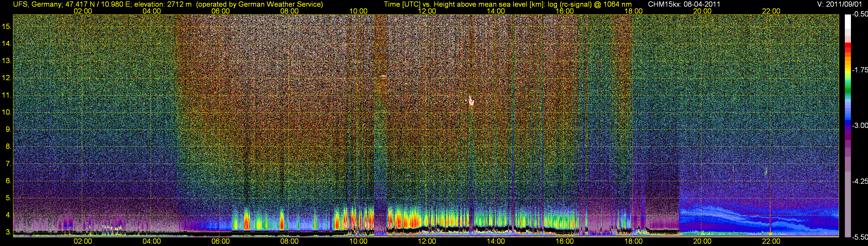868x246 pixels.
Task: Click the -5.50 label at the colorbar bottom
Action: click(x=860, y=237)
